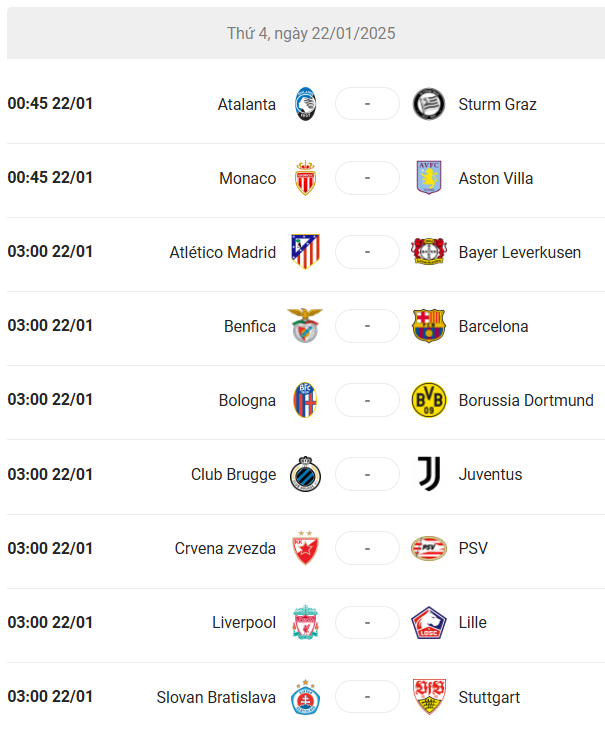The width and height of the screenshot is (605, 738).
Task: Click the Atalanta club crest
Action: (x=305, y=104)
